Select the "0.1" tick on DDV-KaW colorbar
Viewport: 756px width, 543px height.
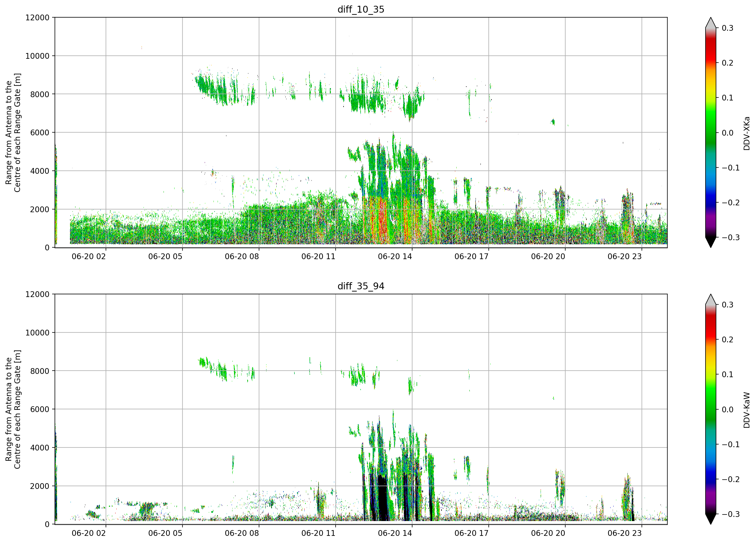coord(727,374)
